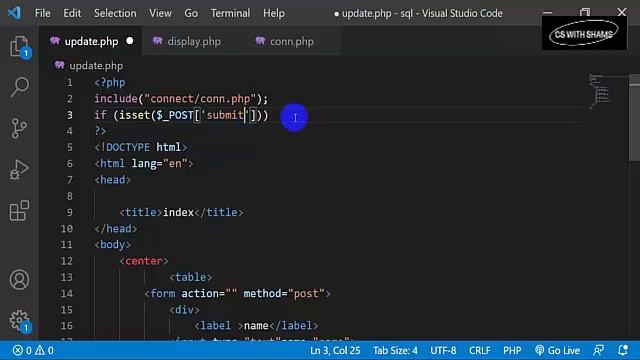This screenshot has height=360, width=640.
Task: Click the <!DOCTYPE html> line
Action: pyautogui.click(x=140, y=147)
